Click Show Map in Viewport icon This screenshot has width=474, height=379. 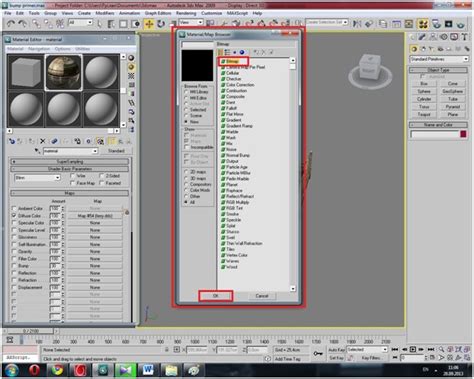[x=100, y=141]
